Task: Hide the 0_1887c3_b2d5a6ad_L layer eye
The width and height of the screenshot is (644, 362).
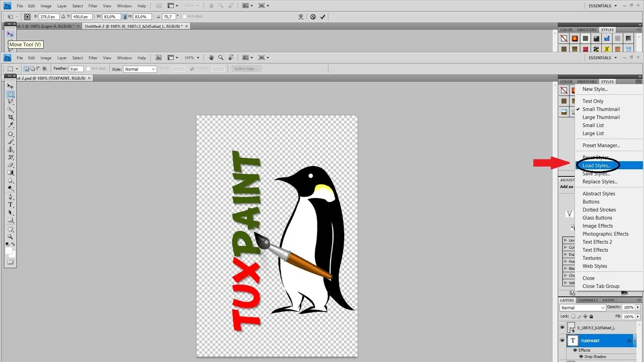Action: (562, 327)
